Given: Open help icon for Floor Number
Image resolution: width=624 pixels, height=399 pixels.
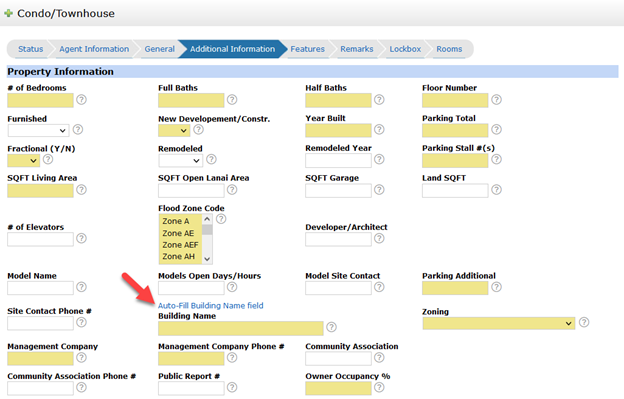Looking at the screenshot, I should 496,99.
